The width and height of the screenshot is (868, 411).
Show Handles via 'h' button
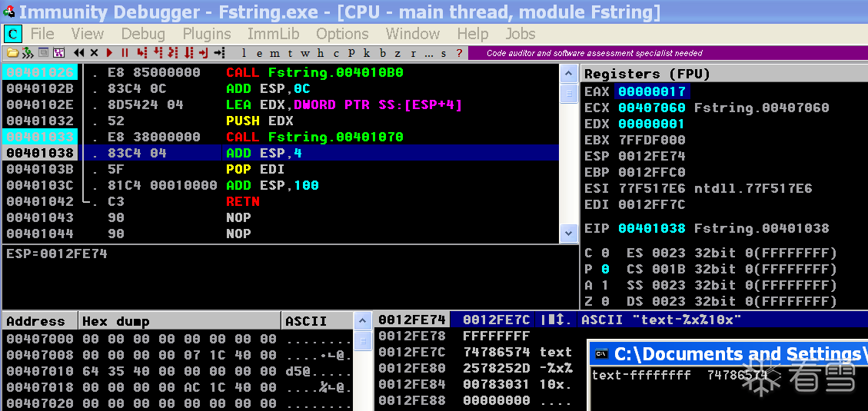(320, 53)
